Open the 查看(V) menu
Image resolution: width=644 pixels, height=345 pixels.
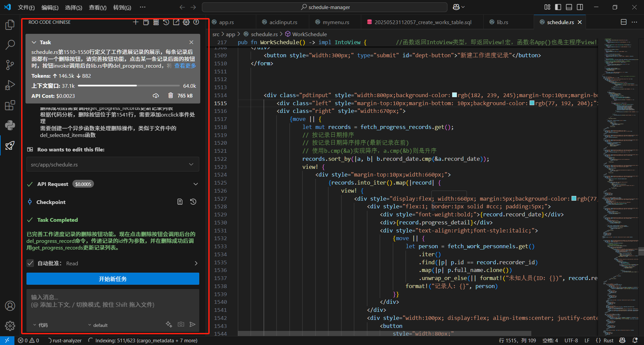tap(98, 7)
